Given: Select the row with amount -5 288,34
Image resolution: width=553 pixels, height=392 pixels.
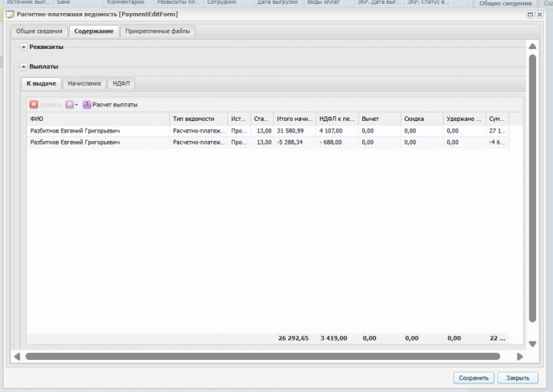Looking at the screenshot, I should pyautogui.click(x=267, y=142).
